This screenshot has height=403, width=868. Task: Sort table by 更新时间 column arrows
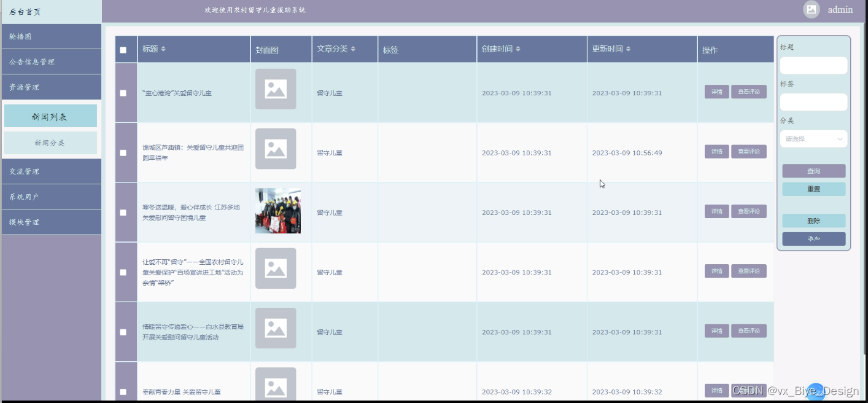[x=629, y=49]
